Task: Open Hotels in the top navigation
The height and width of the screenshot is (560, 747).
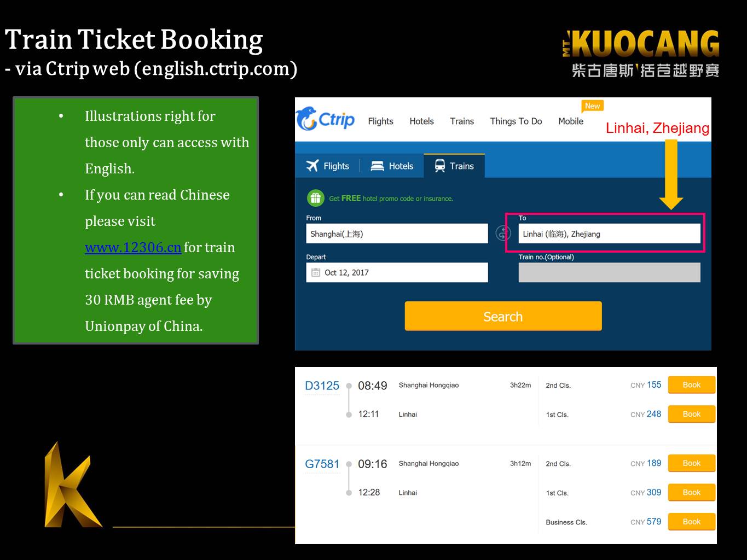Action: (x=421, y=121)
